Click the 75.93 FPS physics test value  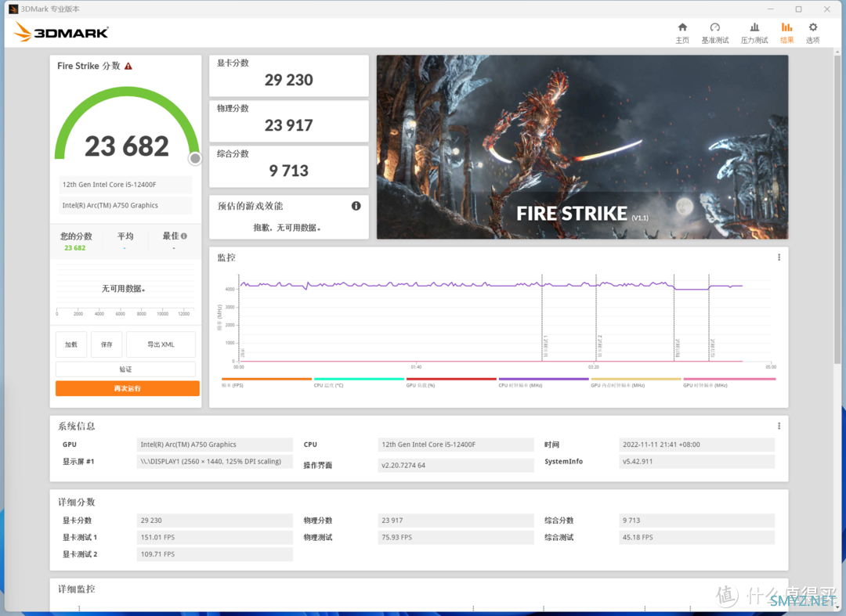(x=456, y=537)
